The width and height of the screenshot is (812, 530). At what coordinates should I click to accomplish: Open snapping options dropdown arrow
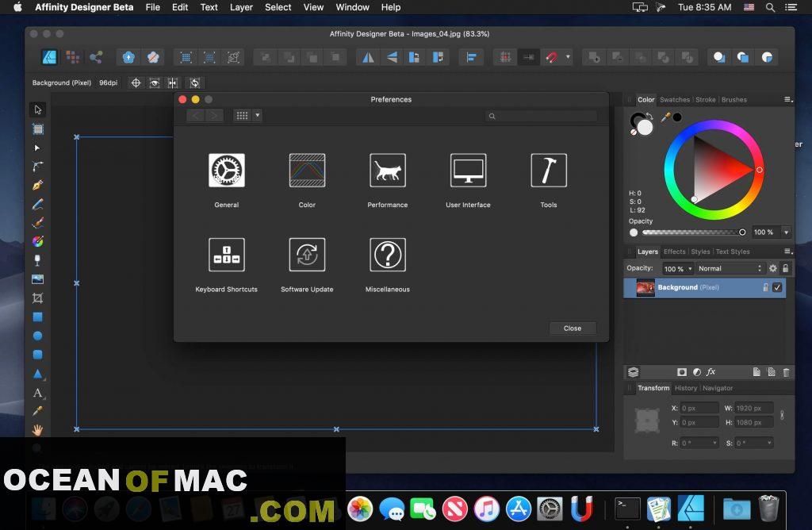[x=568, y=57]
